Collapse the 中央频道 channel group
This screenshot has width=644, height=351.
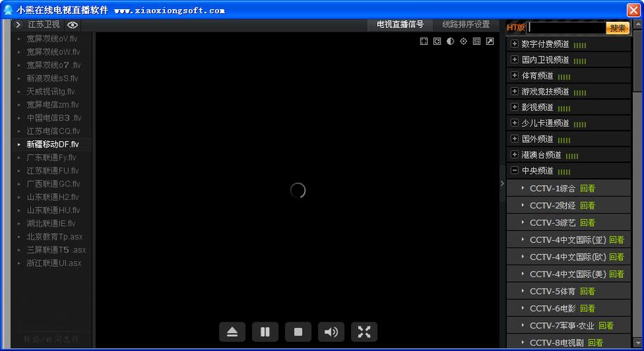(x=515, y=171)
